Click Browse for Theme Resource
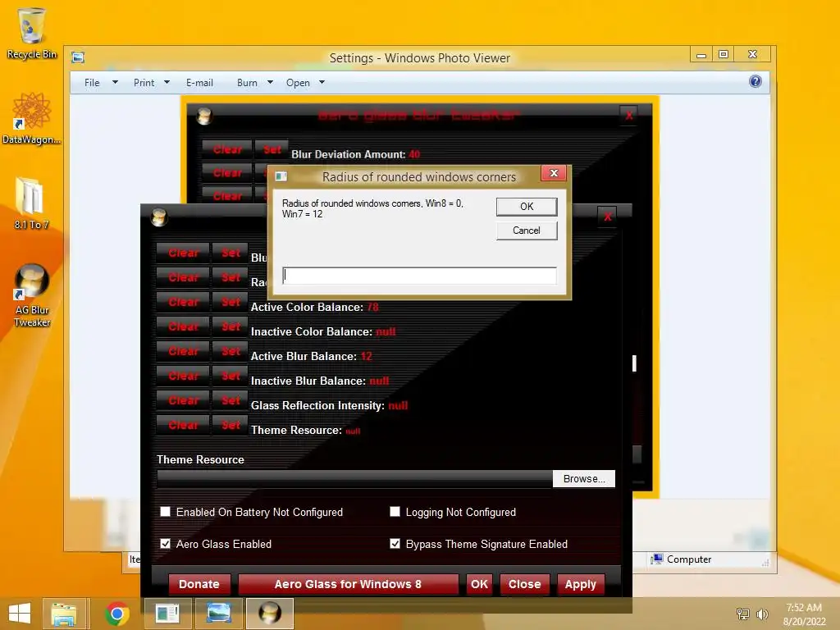 click(584, 479)
